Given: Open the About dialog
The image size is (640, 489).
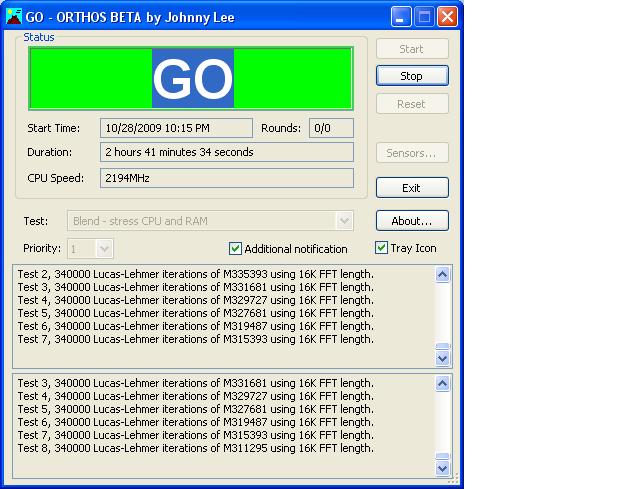Looking at the screenshot, I should [x=412, y=221].
